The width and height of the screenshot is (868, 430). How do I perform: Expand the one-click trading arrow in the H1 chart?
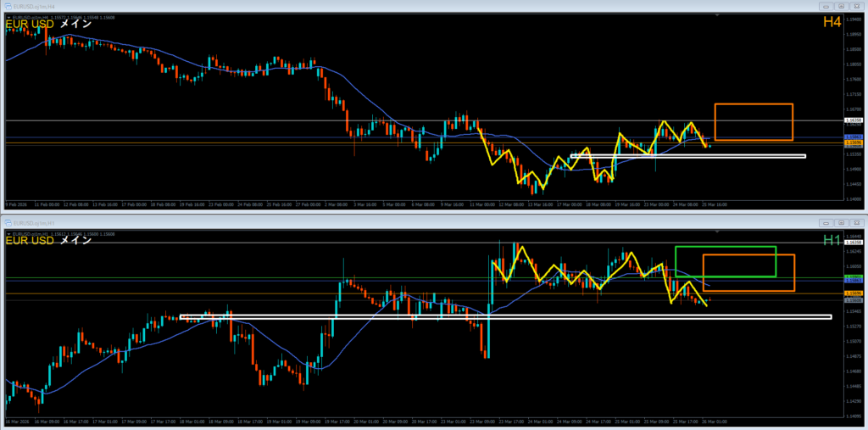(x=8, y=234)
